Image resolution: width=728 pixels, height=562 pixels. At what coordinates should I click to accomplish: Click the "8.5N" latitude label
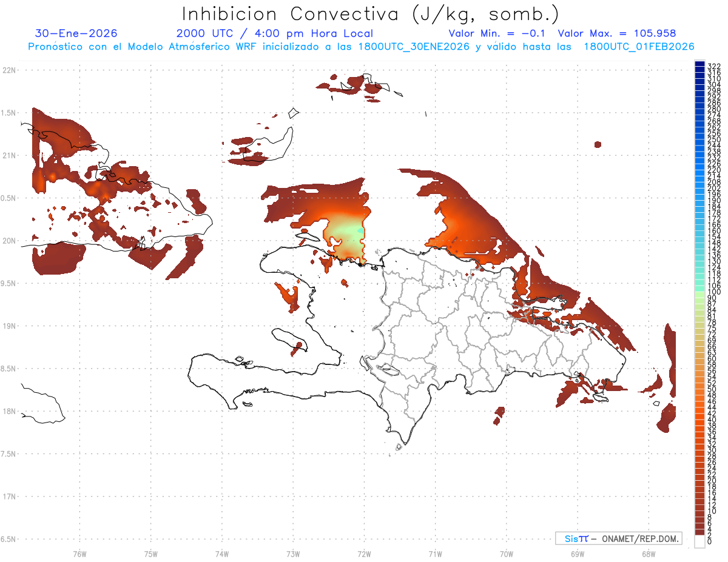point(8,369)
